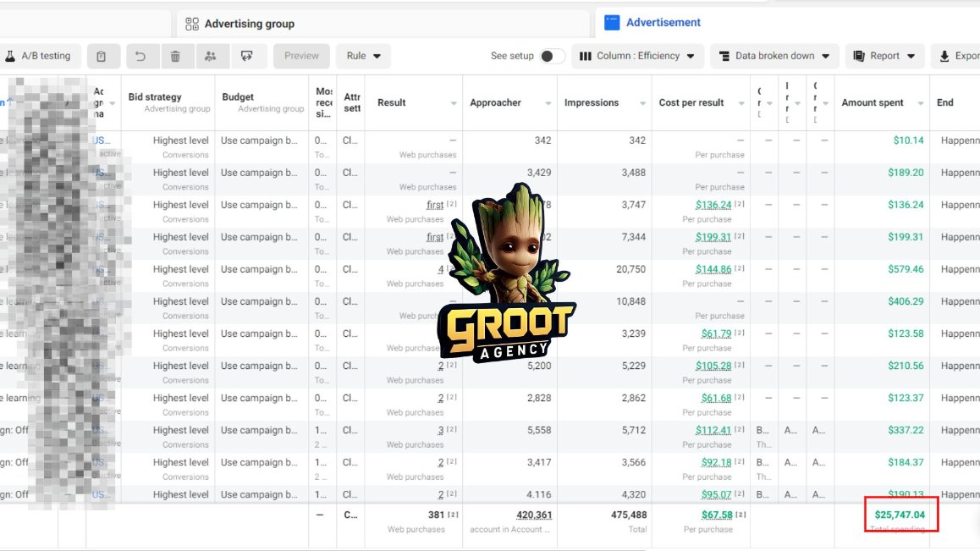
Task: Click total cost per result $67.58
Action: (x=717, y=515)
